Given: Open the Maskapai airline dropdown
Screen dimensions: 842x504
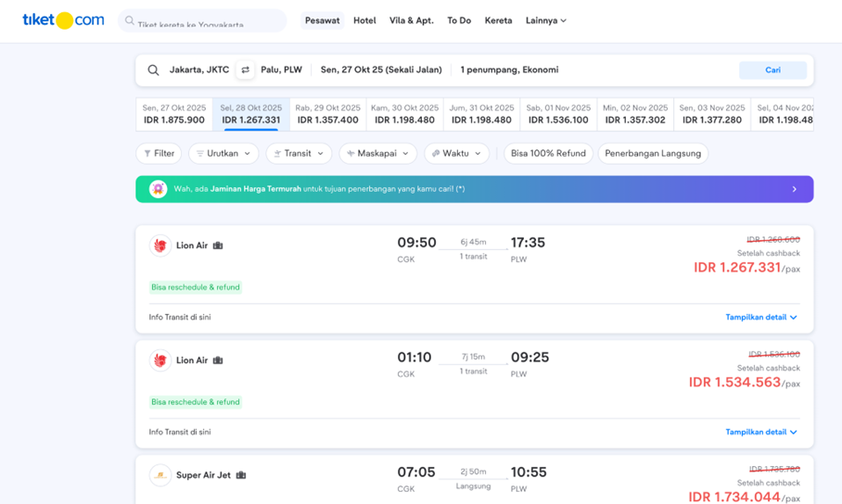Looking at the screenshot, I should (x=376, y=154).
